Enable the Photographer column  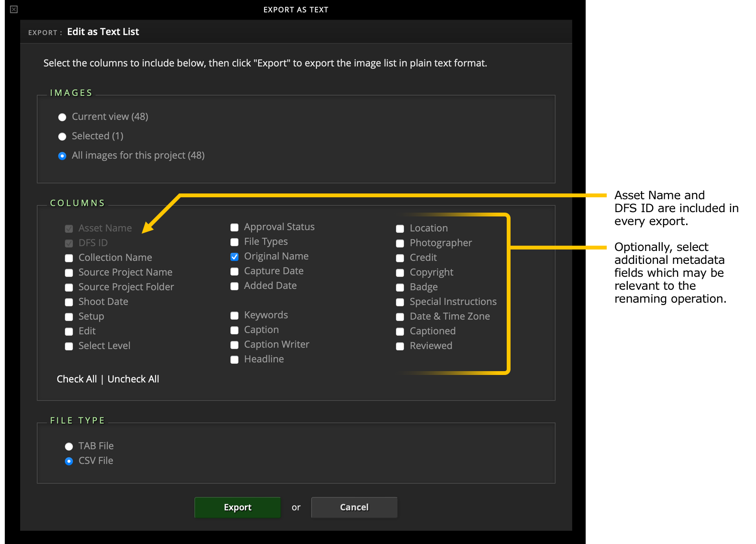400,244
